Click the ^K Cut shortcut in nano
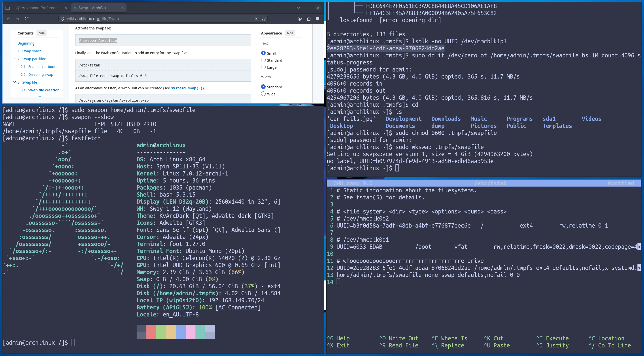The width and height of the screenshot is (644, 356). click(494, 338)
